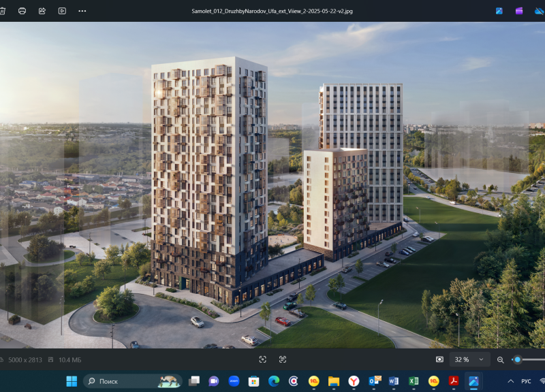Screen dimensions: 545x392
Task: Open the Share icon in Photos toolbar
Action: click(42, 11)
